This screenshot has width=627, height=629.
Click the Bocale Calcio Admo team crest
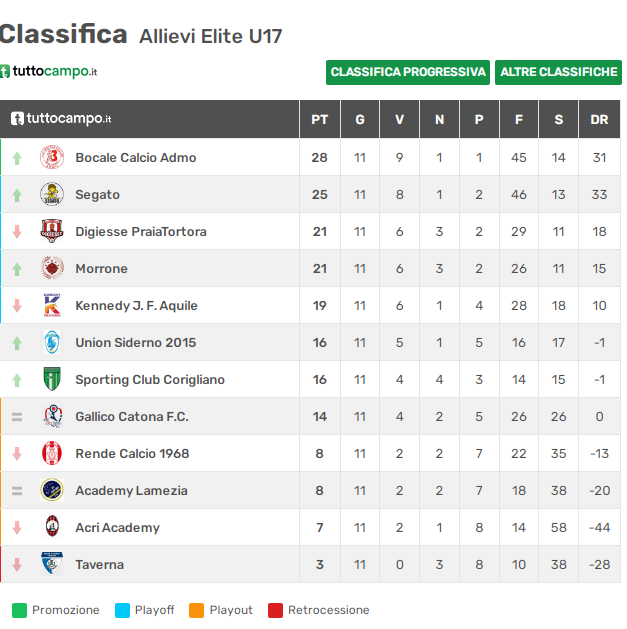point(52,157)
